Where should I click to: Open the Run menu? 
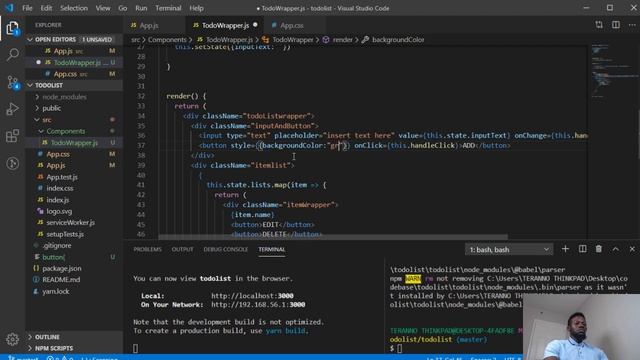pyautogui.click(x=141, y=8)
